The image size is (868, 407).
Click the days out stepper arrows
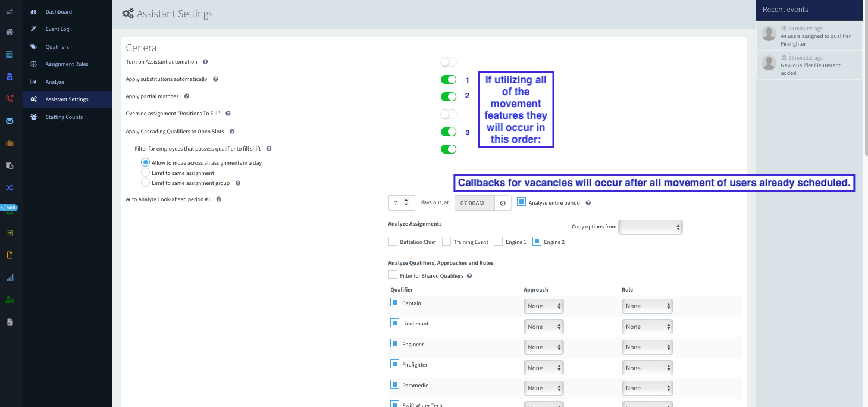(x=406, y=202)
